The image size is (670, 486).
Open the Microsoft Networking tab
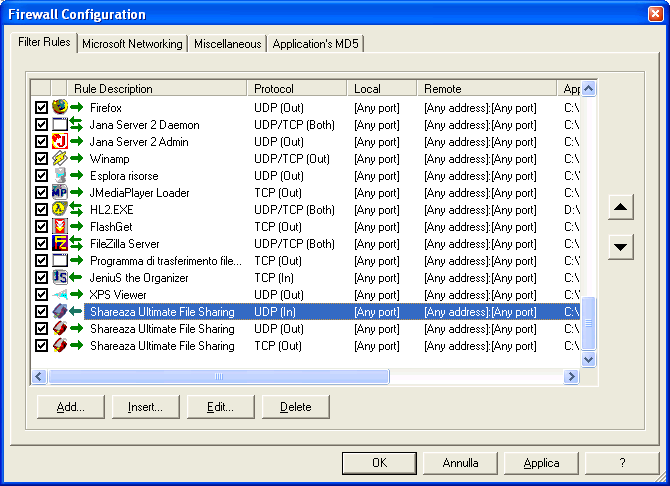pos(132,44)
